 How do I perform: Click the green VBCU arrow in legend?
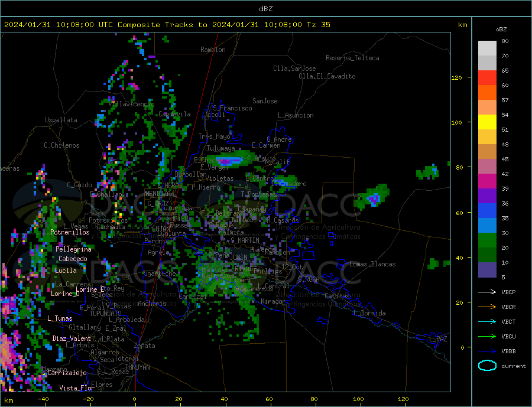487,337
